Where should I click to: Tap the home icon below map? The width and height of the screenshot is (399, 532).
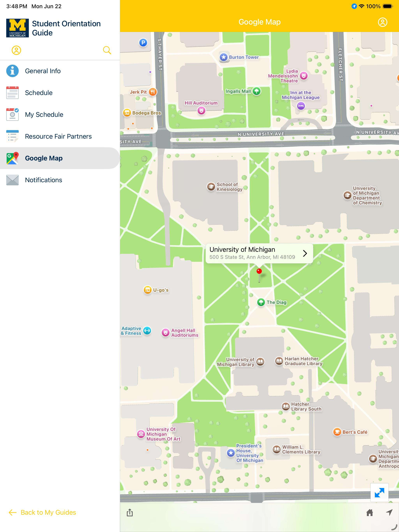click(370, 513)
